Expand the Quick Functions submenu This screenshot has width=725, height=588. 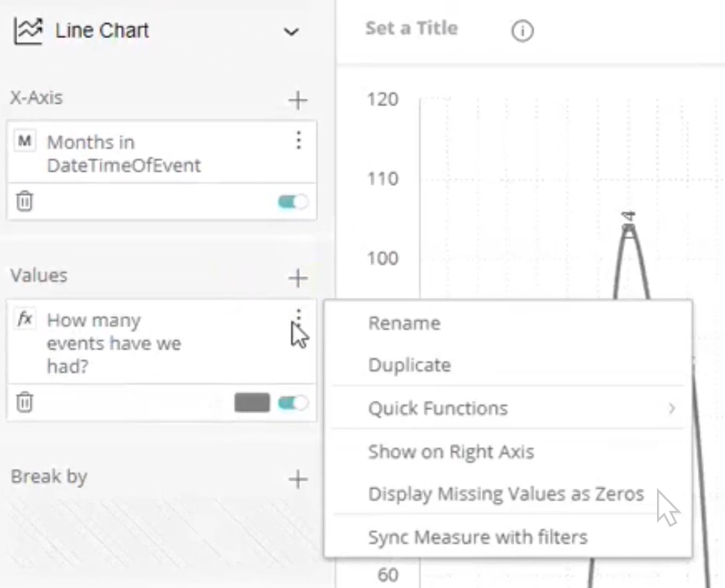508,408
